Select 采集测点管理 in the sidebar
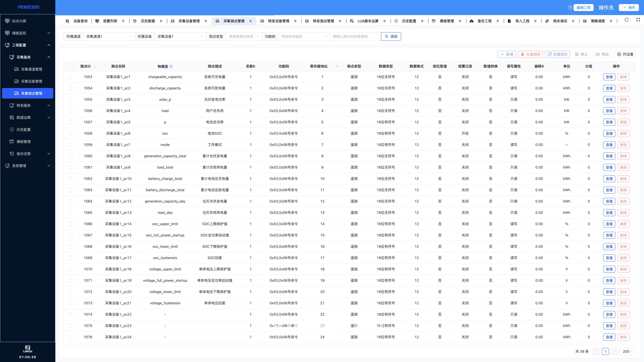 coord(28,93)
